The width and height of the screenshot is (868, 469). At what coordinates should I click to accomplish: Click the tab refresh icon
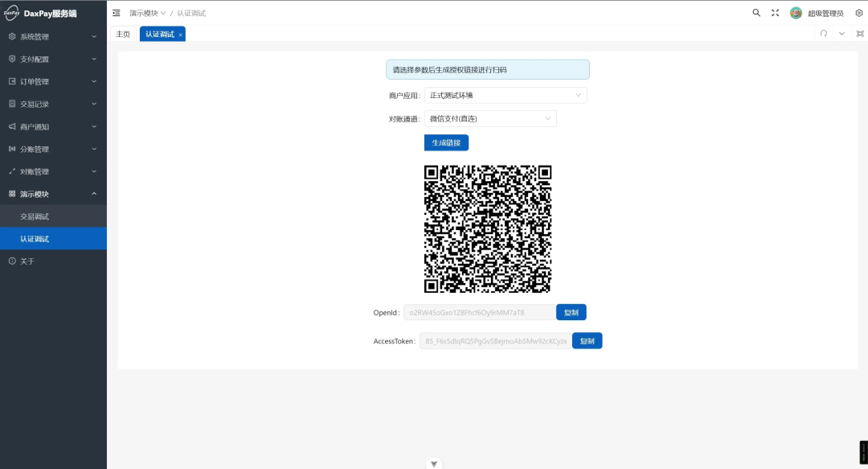824,34
